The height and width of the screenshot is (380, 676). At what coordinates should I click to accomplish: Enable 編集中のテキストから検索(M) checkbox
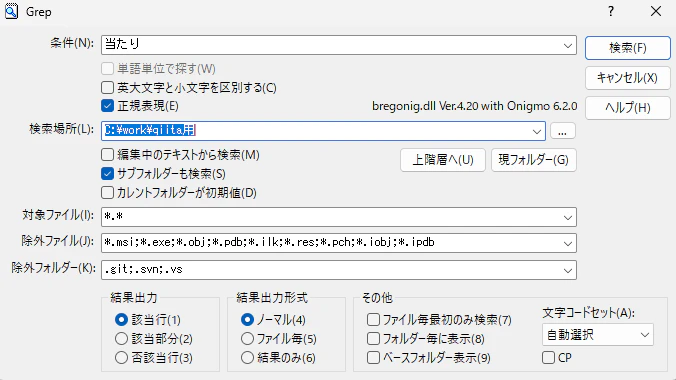click(x=107, y=154)
